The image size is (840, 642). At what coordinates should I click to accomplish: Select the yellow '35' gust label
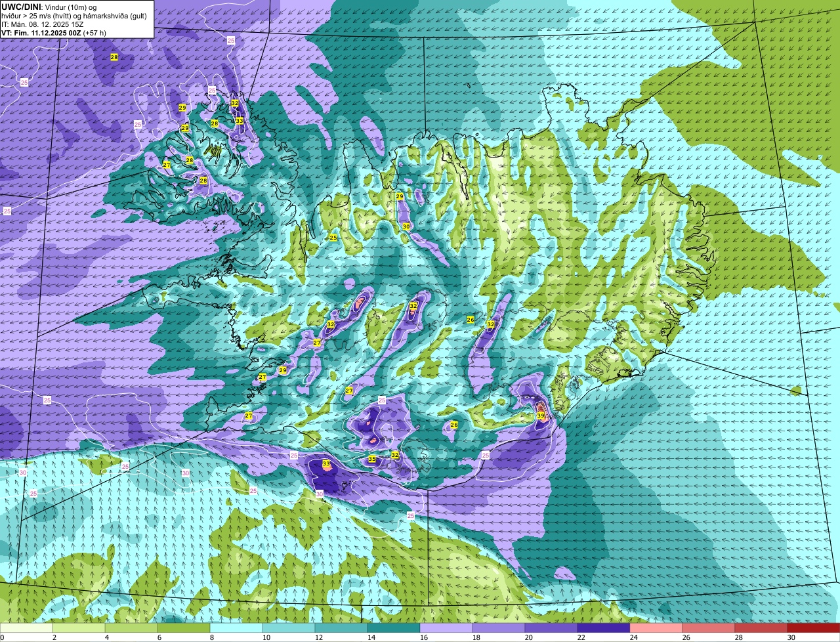tap(372, 459)
